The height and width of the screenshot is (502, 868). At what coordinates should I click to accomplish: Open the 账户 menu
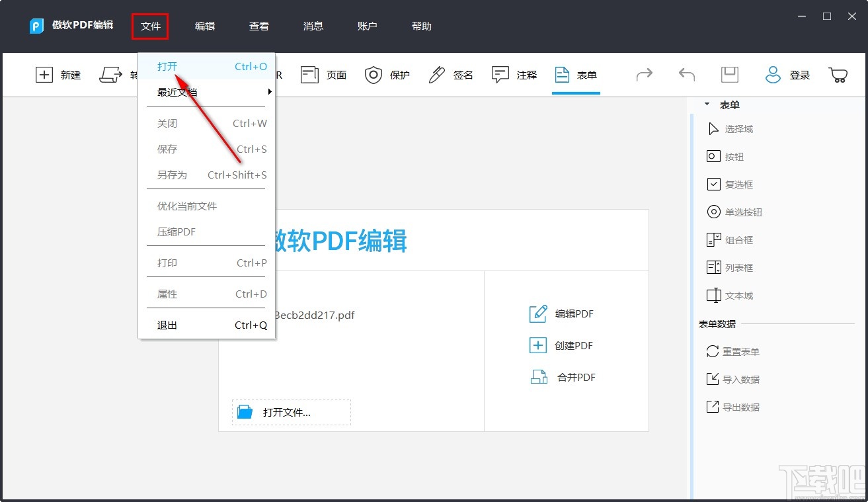tap(368, 26)
